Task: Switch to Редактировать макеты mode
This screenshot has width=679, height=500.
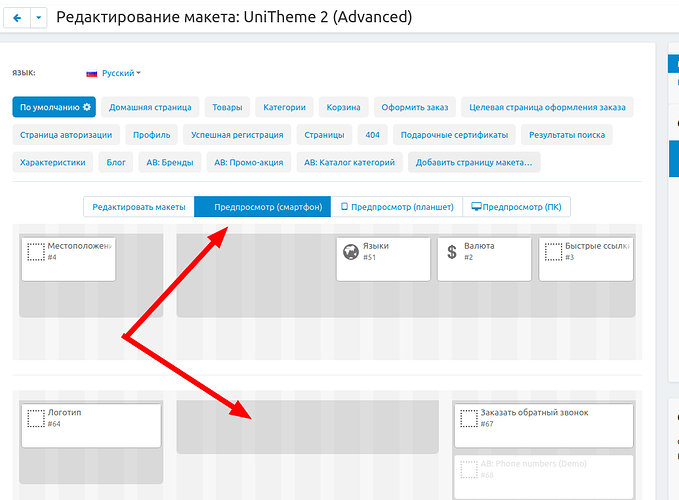Action: (139, 207)
